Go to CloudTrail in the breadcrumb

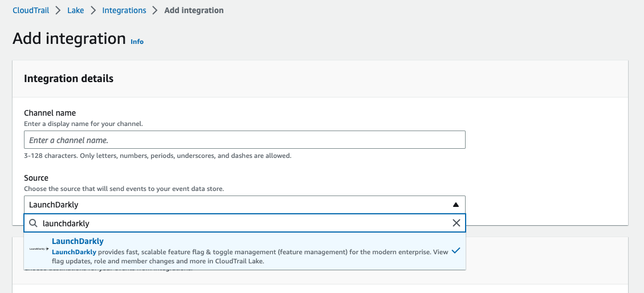(x=31, y=10)
